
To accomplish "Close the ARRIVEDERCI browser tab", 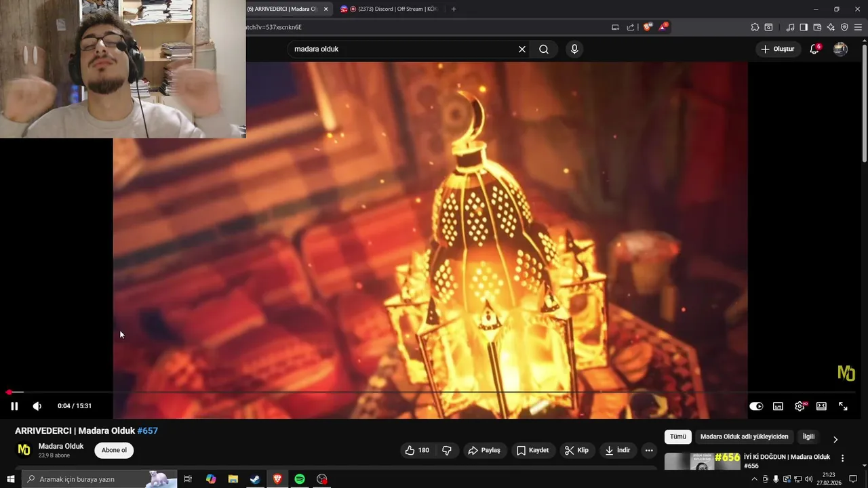I will pos(326,9).
